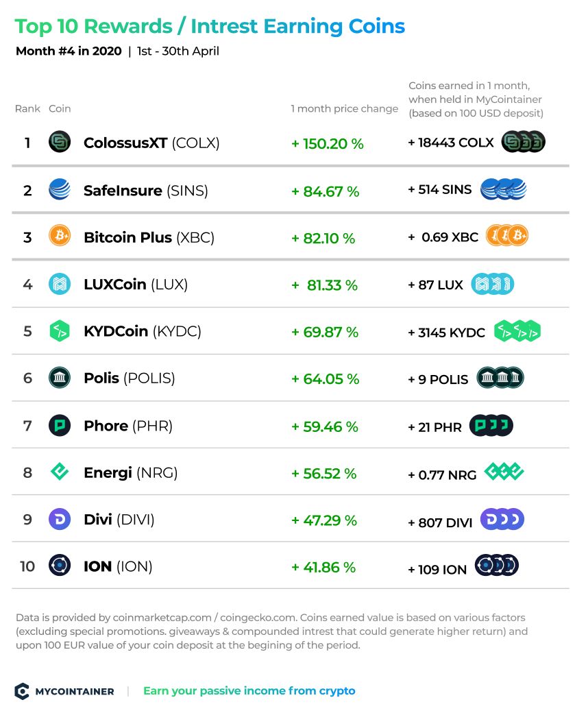Click the LUXCoin light blue logo
Screen dimensions: 588x724
pyautogui.click(x=60, y=284)
